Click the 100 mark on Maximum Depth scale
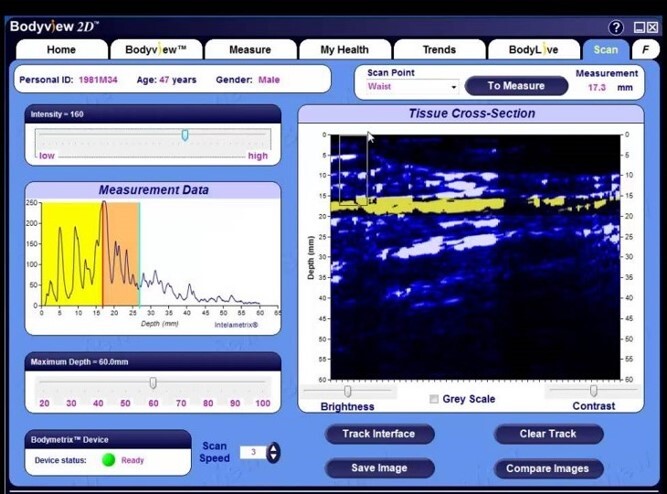 (x=262, y=403)
